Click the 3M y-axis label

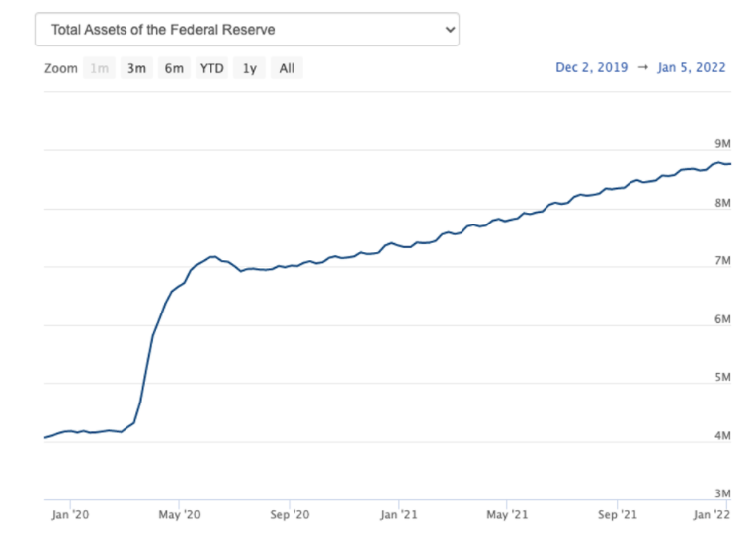click(x=721, y=492)
